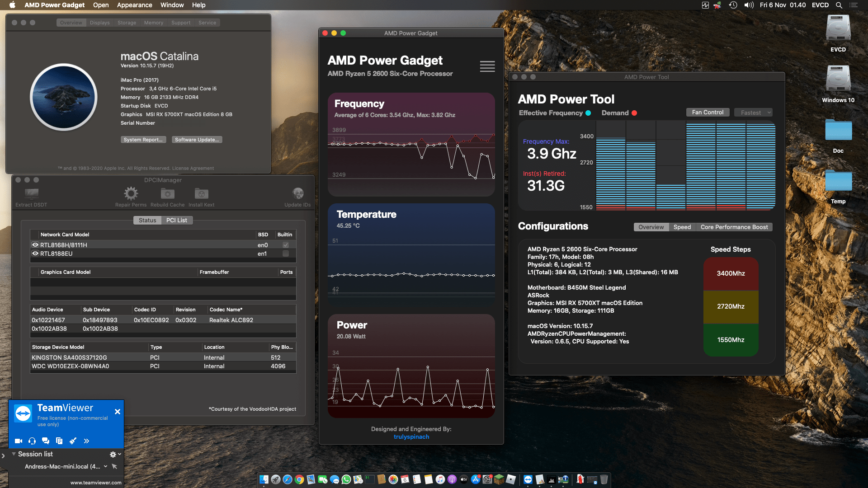Toggle the Demand indicator in AMD Power Tool
Screen dimensions: 868x488
point(635,113)
